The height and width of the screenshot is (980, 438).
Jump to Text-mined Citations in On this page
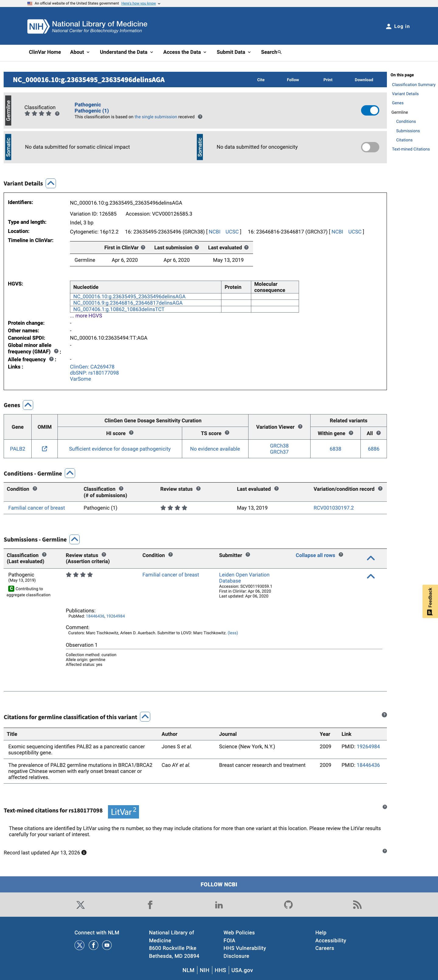[x=411, y=149]
